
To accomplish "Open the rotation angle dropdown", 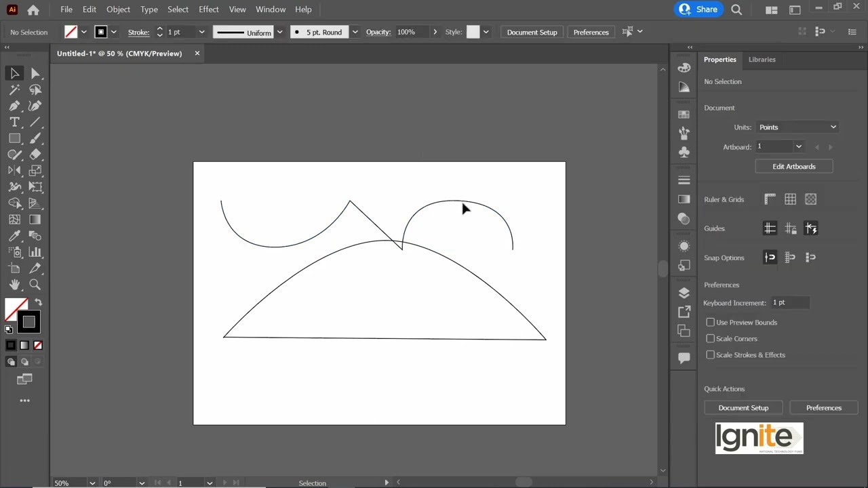I will tap(142, 483).
